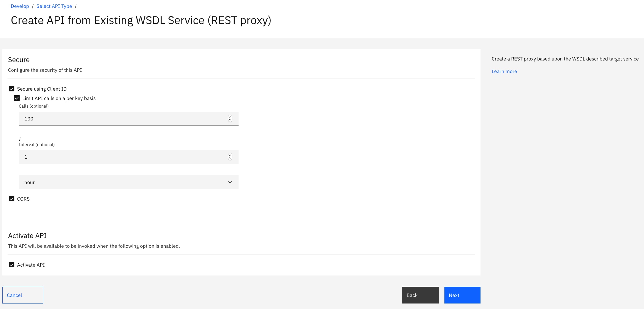The width and height of the screenshot is (644, 309).
Task: Cancel the API creation
Action: point(22,295)
